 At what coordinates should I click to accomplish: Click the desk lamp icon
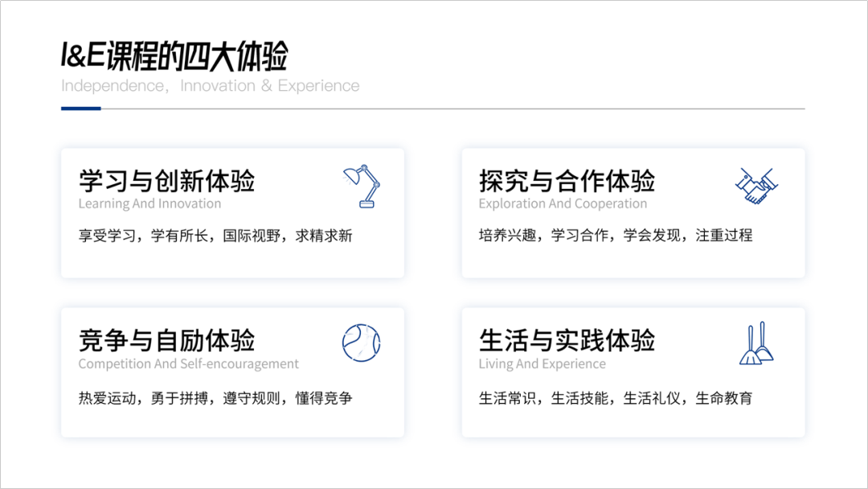tap(362, 186)
